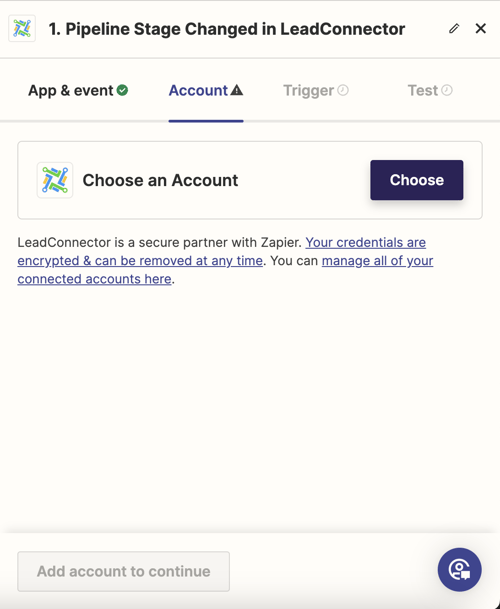Click the pencil rename icon in header
Screen dimensions: 500x609
[454, 29]
